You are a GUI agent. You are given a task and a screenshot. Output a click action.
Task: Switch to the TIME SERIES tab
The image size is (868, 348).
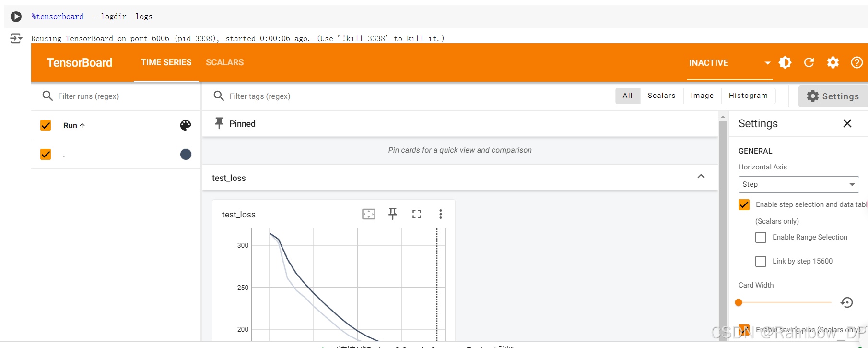tap(166, 62)
